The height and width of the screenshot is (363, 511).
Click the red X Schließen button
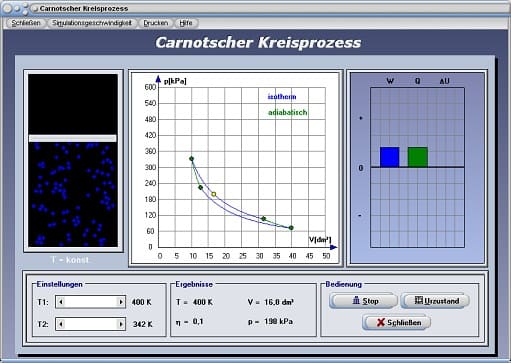(396, 322)
